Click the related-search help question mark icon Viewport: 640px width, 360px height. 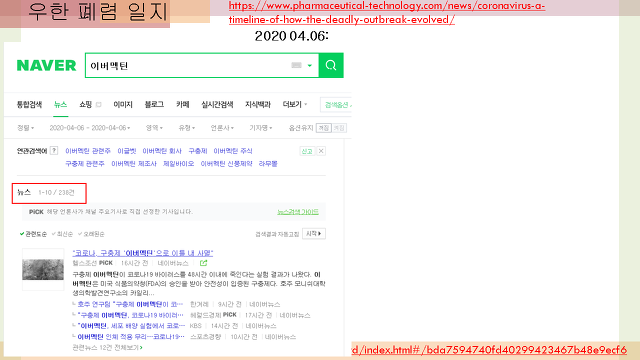(54, 151)
